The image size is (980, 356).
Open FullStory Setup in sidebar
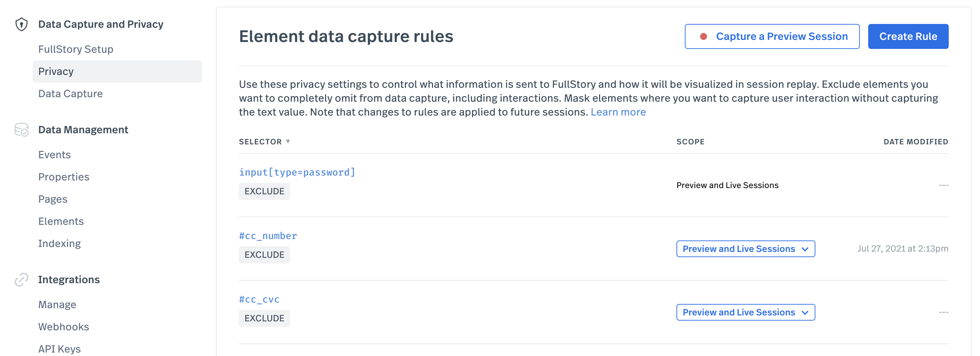pyautogui.click(x=76, y=49)
